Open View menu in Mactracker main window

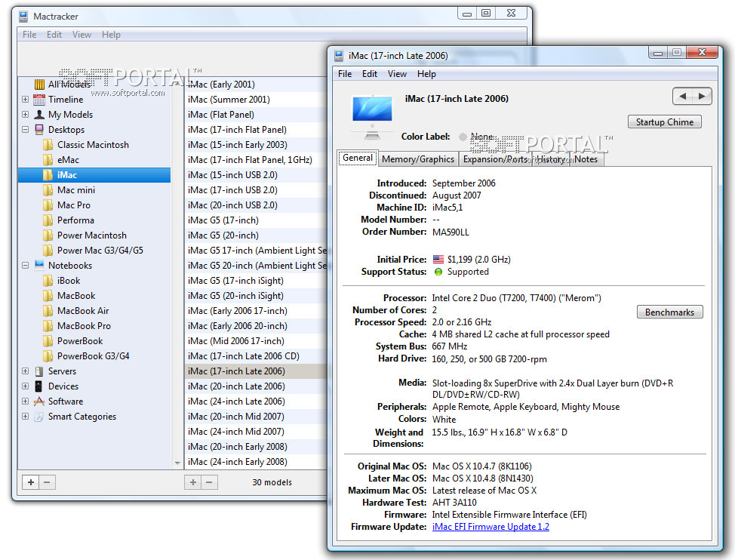pos(81,34)
